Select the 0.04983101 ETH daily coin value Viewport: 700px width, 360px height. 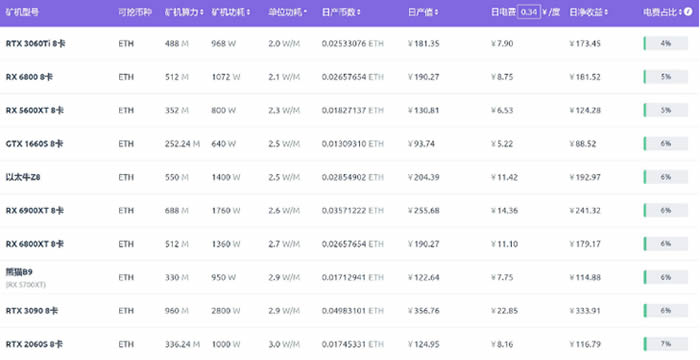[x=353, y=310]
